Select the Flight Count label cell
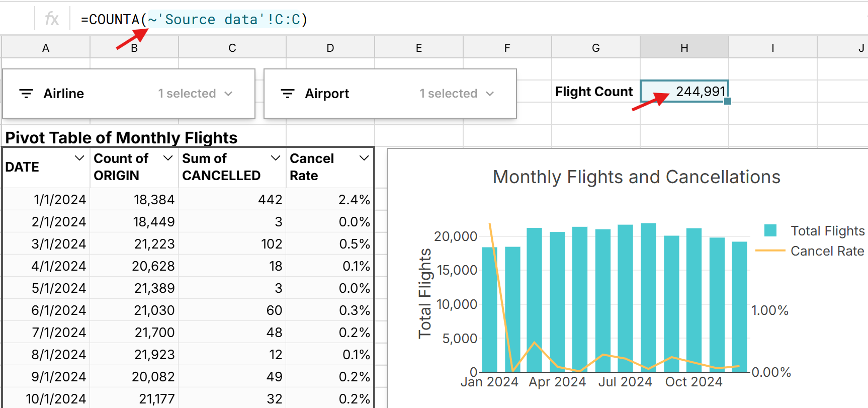868x408 pixels. point(594,92)
